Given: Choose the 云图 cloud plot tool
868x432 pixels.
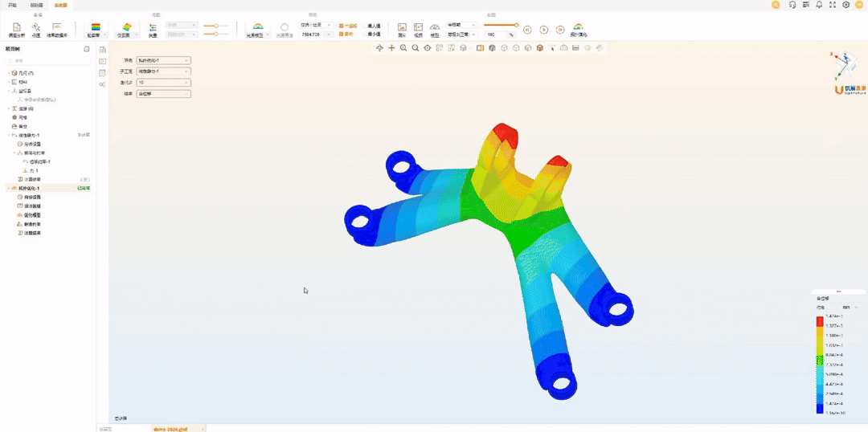Looking at the screenshot, I should click(x=127, y=30).
